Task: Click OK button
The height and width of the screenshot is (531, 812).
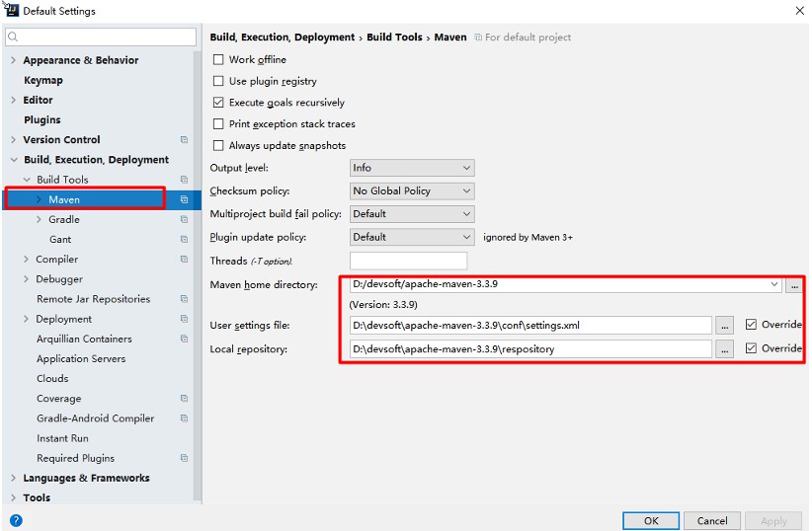Action: 651,521
